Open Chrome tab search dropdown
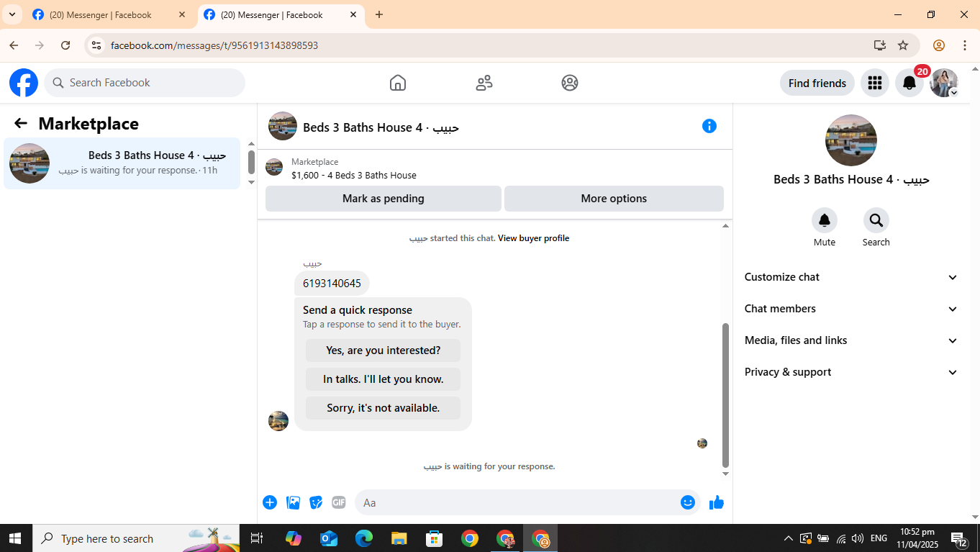 point(12,14)
